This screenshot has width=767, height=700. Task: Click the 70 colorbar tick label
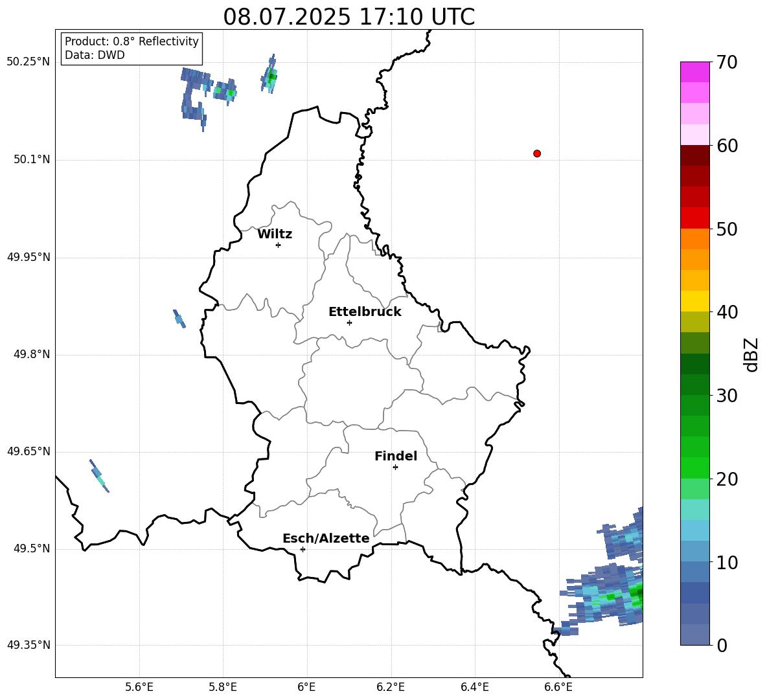pos(727,62)
